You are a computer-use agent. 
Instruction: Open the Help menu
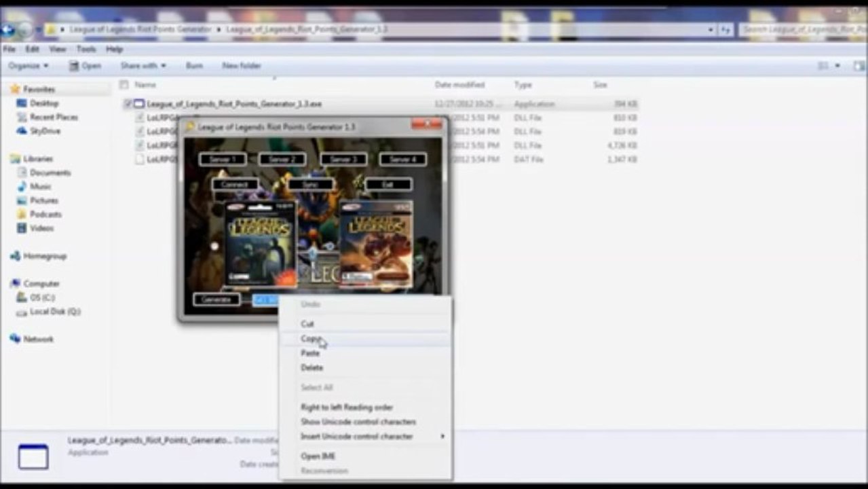[x=114, y=50]
